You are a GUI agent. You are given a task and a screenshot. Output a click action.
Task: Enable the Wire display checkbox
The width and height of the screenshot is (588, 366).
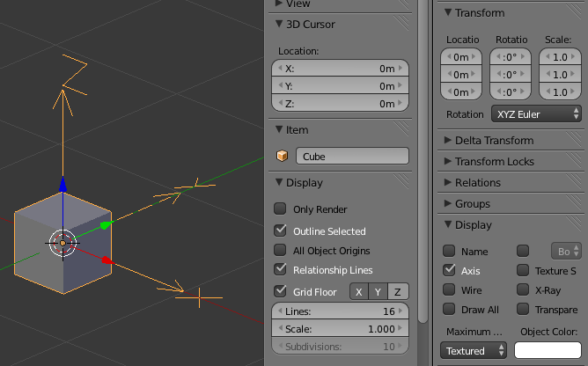(x=449, y=289)
